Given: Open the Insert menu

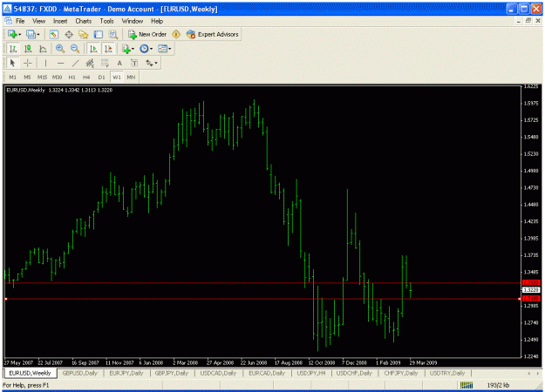Looking at the screenshot, I should (x=60, y=21).
